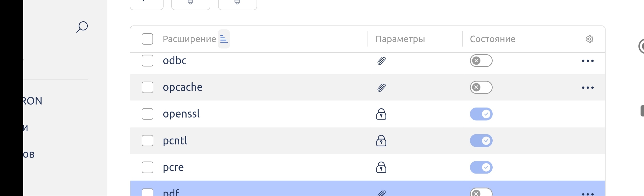Check the opcache row checkbox
Screen dimensions: 644x196
[x=147, y=88]
